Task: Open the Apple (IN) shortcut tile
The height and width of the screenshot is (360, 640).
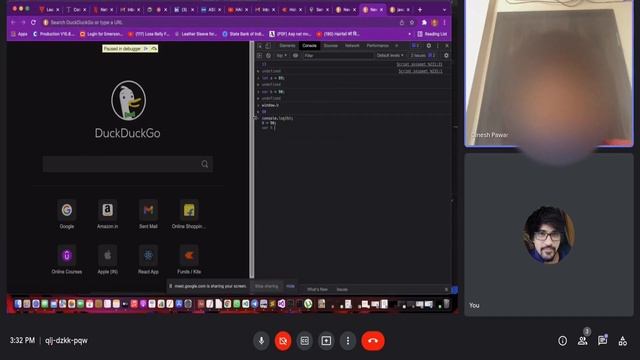Action: (x=107, y=260)
